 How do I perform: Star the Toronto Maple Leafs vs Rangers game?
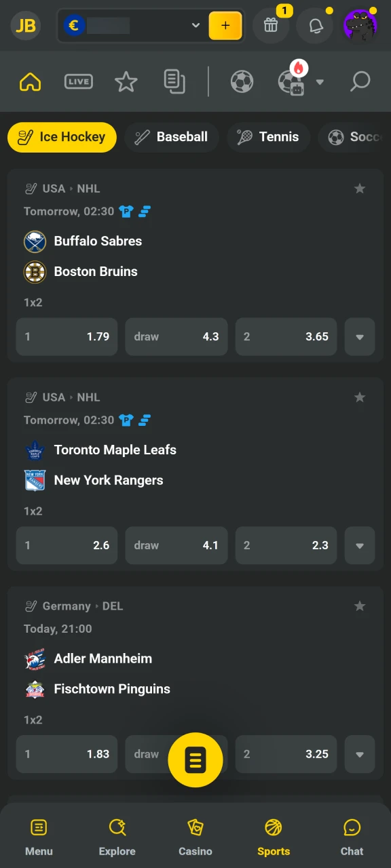[360, 397]
